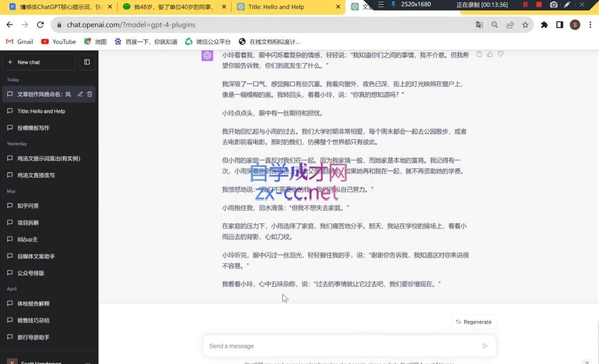Take a screenshot via recorder camera icon
The image size is (599, 364).
point(554,5)
